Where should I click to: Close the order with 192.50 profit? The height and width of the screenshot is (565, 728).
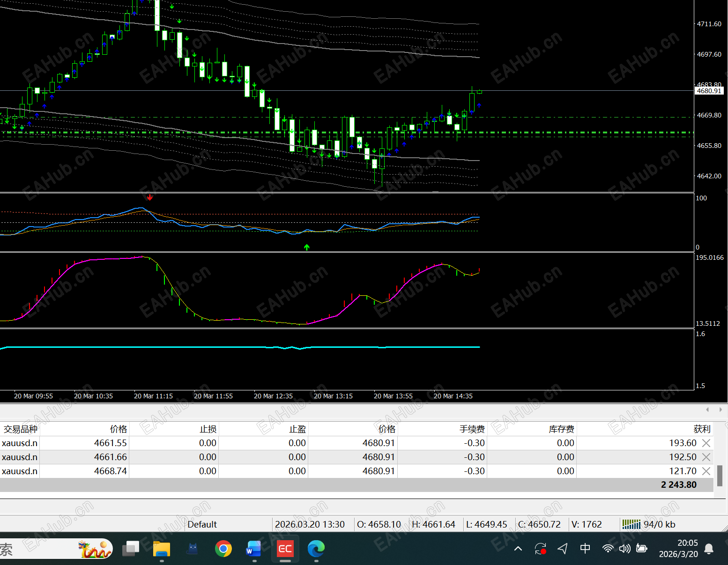pos(706,457)
